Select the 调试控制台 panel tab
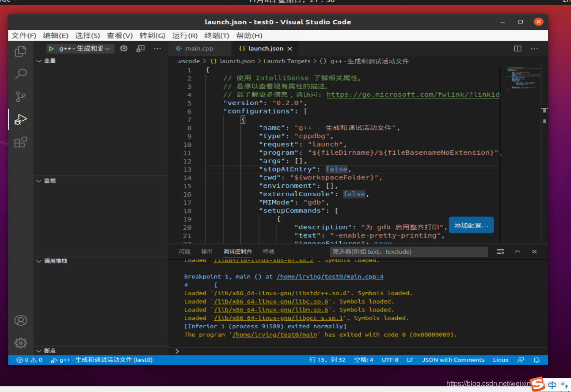The height and width of the screenshot is (392, 571). point(237,251)
